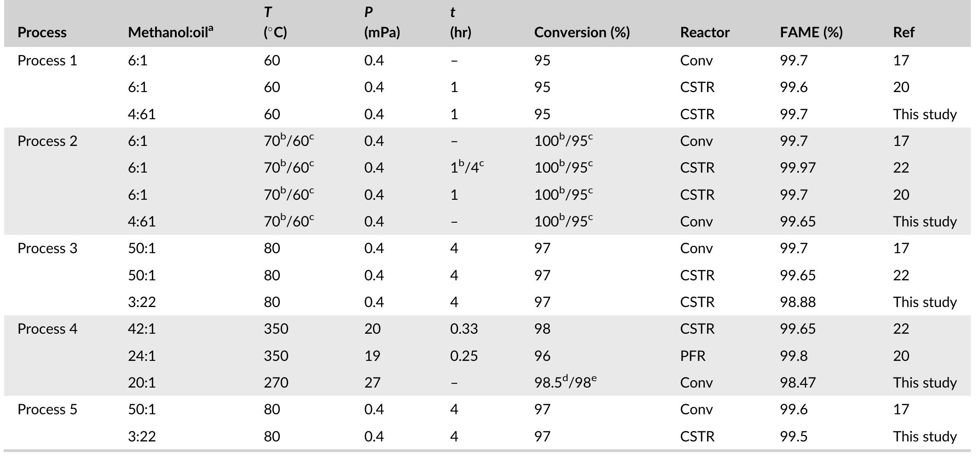Click the 270 temperature cell
The image size is (980, 458).
(x=276, y=383)
